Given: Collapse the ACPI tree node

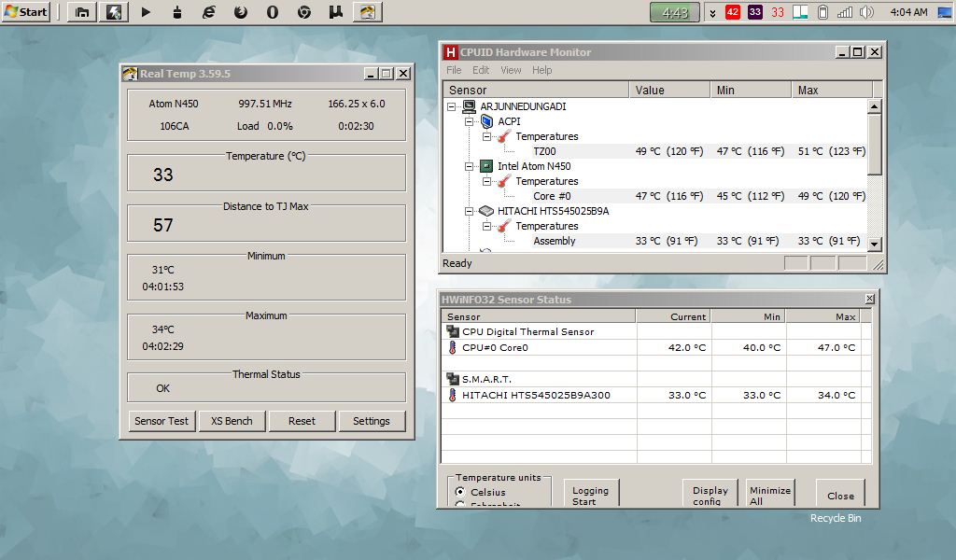Looking at the screenshot, I should (469, 122).
